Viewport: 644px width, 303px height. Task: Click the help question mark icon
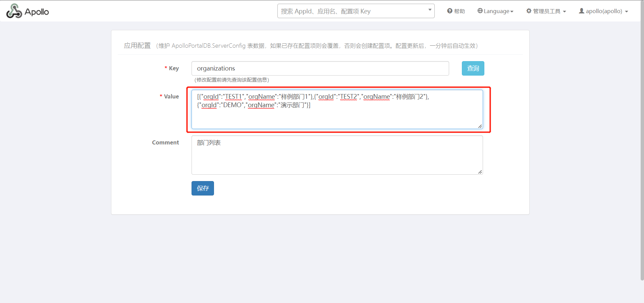pos(450,11)
